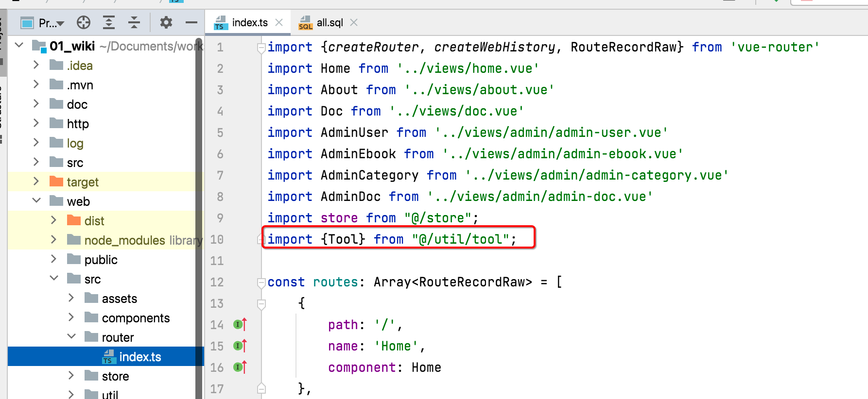
Task: Fold the object block at line 13
Action: pyautogui.click(x=261, y=304)
